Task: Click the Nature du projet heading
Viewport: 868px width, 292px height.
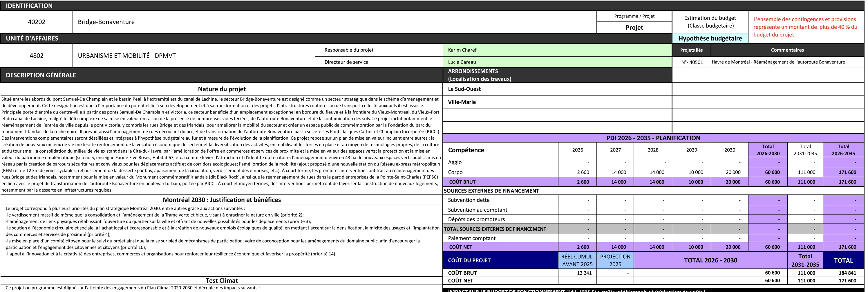Action: [x=222, y=89]
